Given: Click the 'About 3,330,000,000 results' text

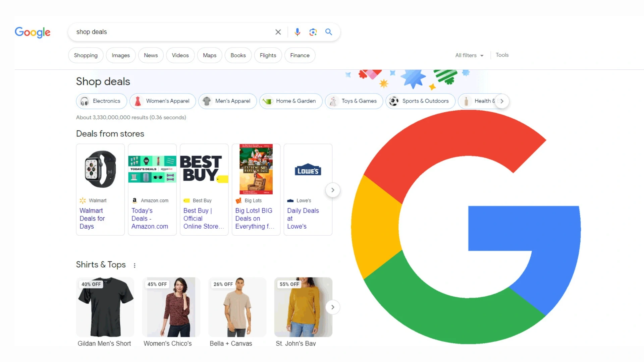Looking at the screenshot, I should tap(131, 117).
